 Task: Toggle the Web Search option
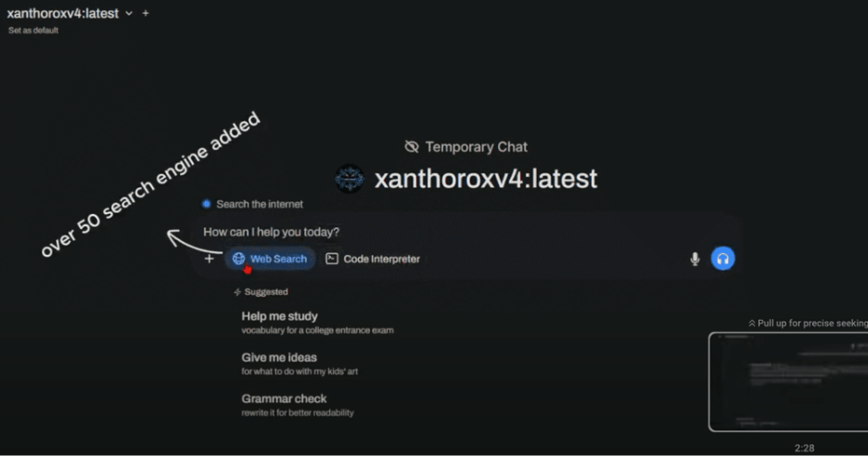[270, 259]
